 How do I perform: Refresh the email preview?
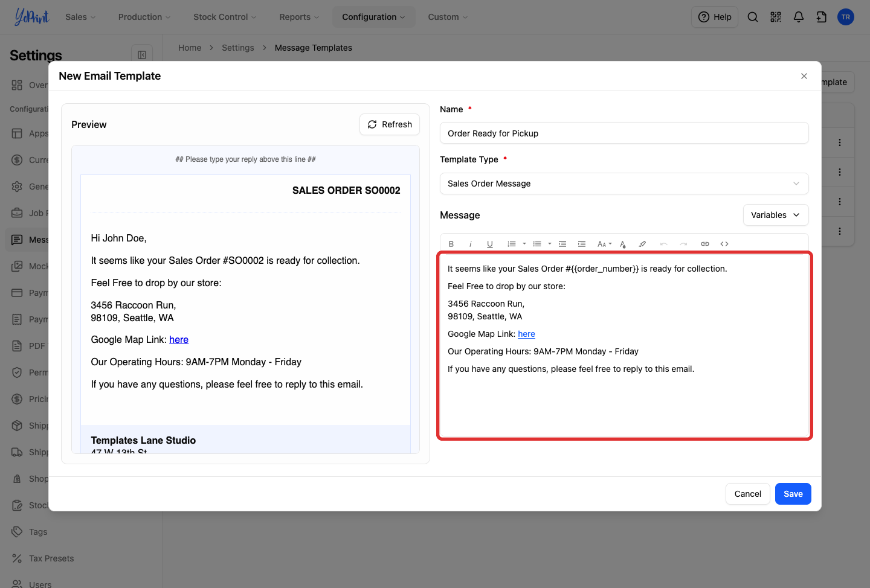[x=390, y=124]
